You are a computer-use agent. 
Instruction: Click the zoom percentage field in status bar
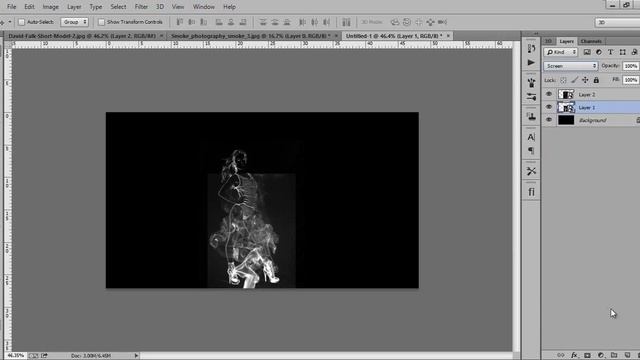point(16,356)
